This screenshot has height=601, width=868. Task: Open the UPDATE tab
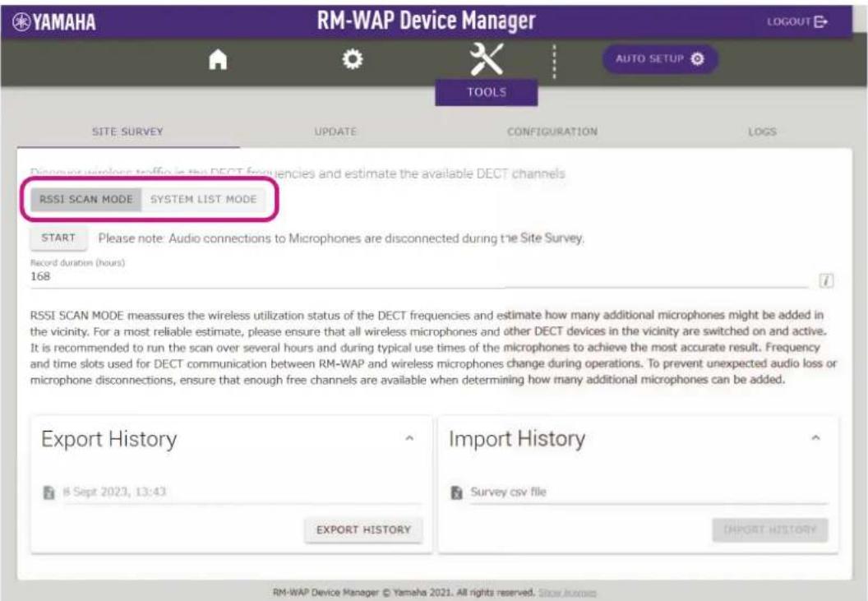pos(335,132)
